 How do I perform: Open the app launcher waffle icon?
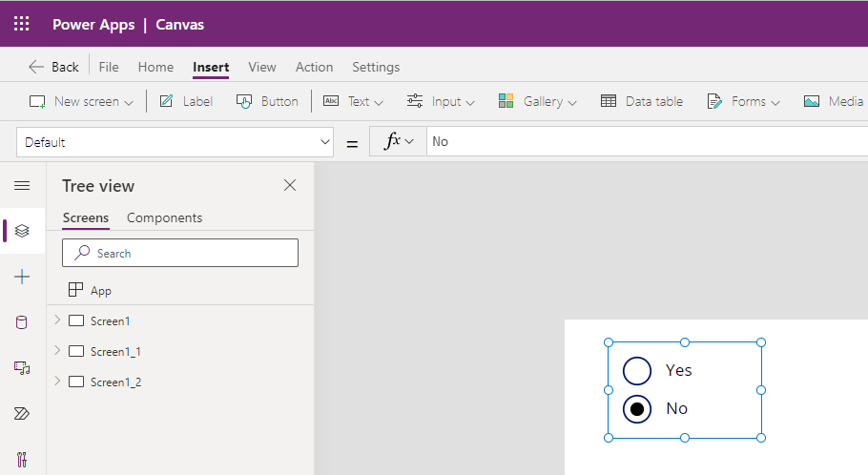(22, 24)
